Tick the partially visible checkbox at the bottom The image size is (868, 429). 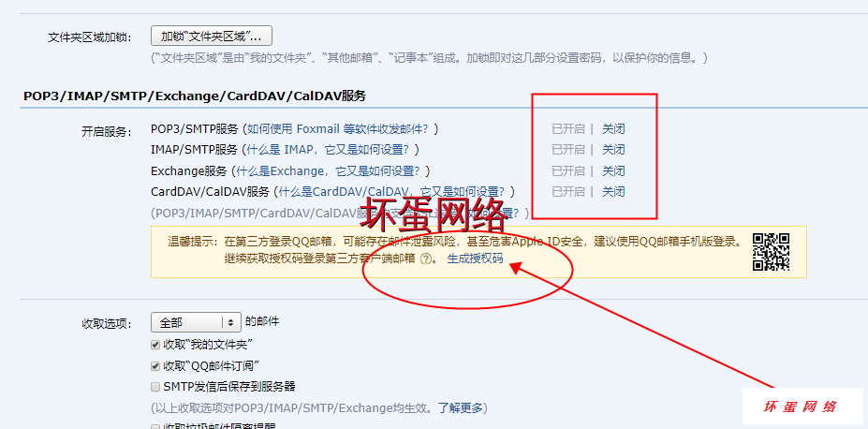(155, 426)
